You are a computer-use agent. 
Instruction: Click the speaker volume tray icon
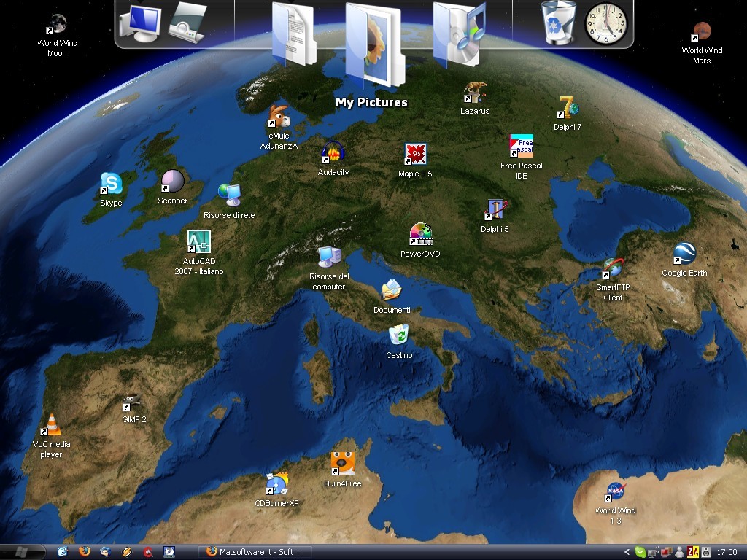pos(706,553)
